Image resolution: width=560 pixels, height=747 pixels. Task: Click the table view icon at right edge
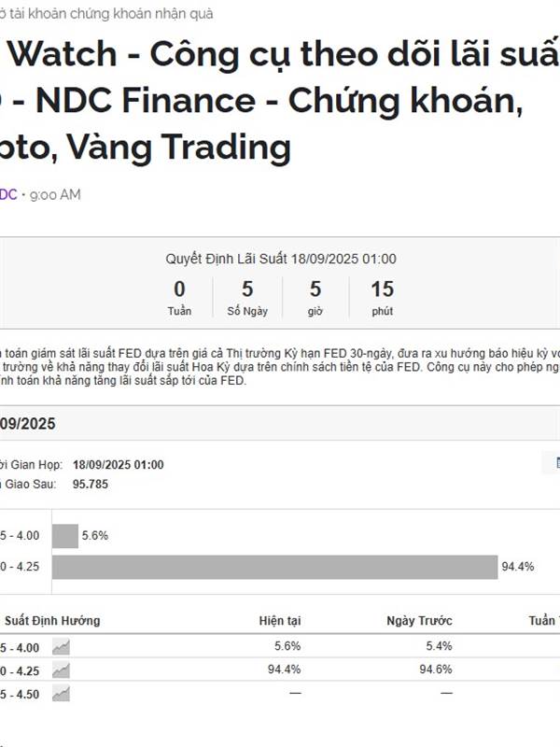(x=556, y=462)
